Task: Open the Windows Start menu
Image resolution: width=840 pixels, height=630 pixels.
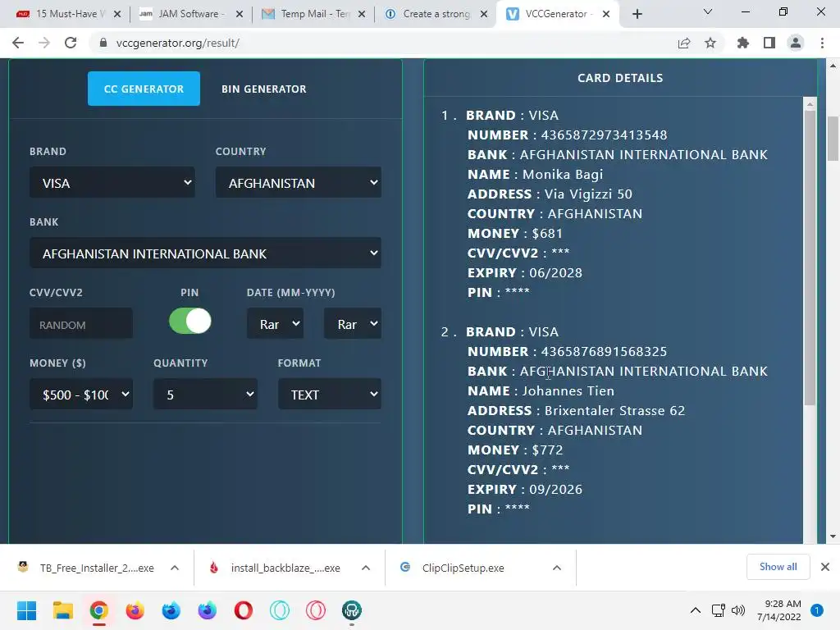Action: click(26, 610)
